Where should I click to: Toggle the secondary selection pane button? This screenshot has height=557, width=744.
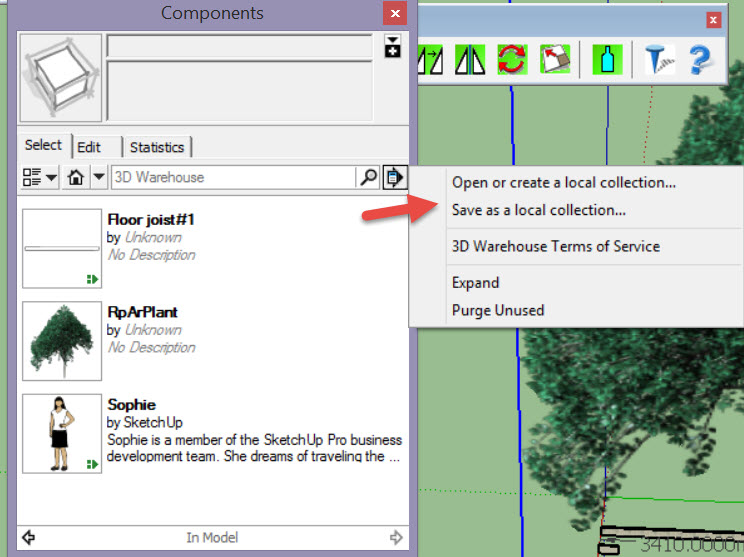(x=392, y=46)
